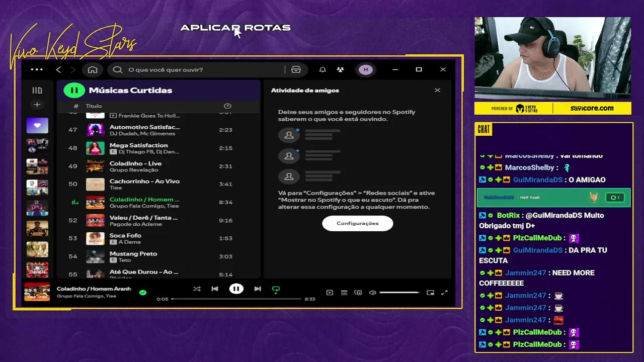Close the Atividade de amigos panel

point(437,90)
